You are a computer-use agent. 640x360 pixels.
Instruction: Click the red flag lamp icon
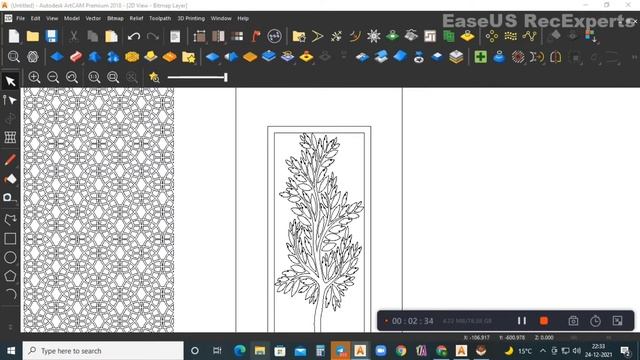click(x=256, y=36)
